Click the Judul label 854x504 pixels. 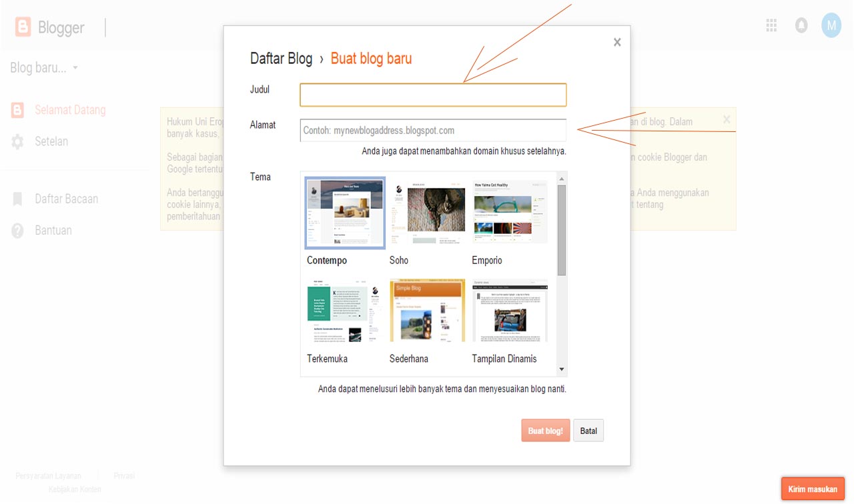(x=260, y=89)
